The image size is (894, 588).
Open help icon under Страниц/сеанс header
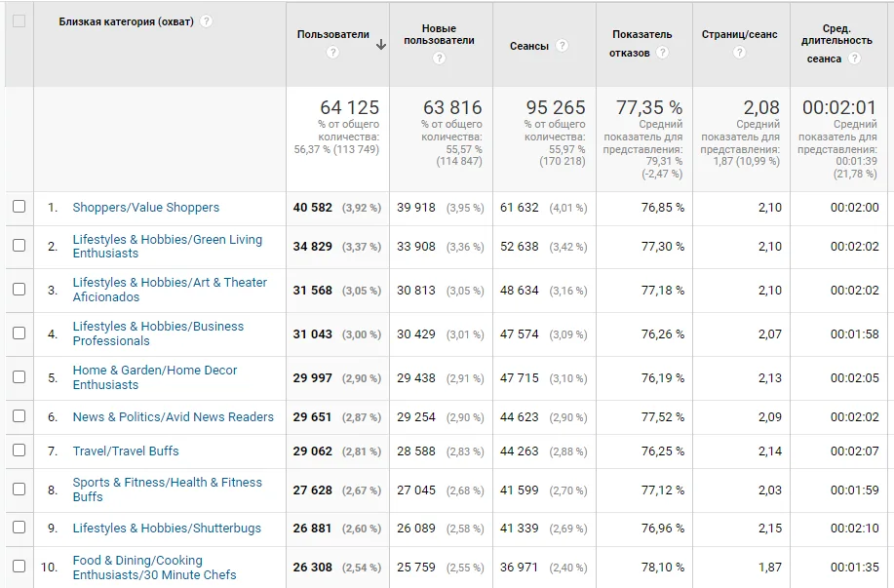pos(740,53)
